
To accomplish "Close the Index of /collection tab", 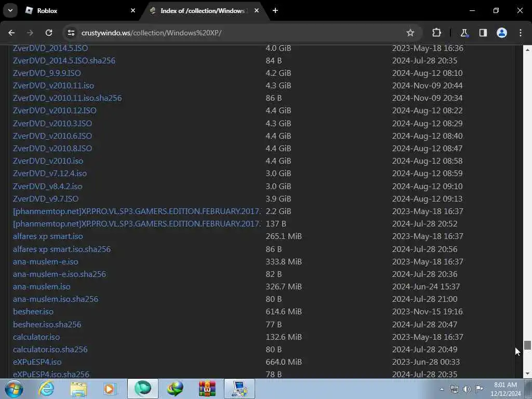I will (x=257, y=10).
